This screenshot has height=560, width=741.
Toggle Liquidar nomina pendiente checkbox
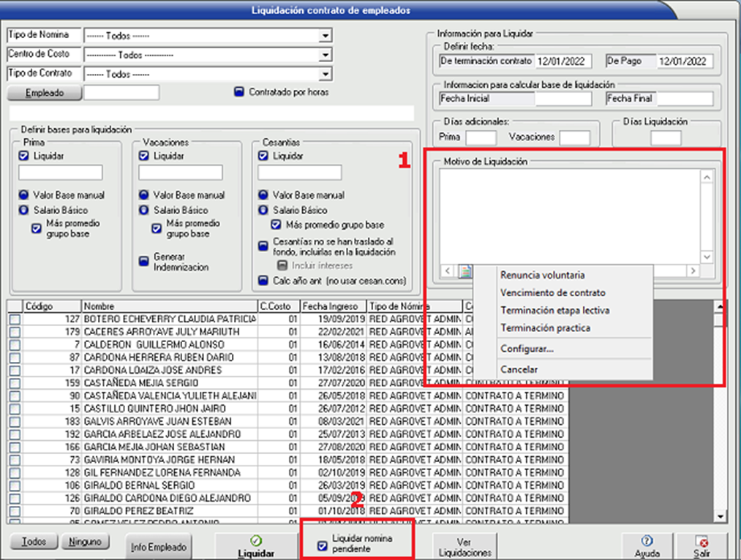tap(323, 545)
